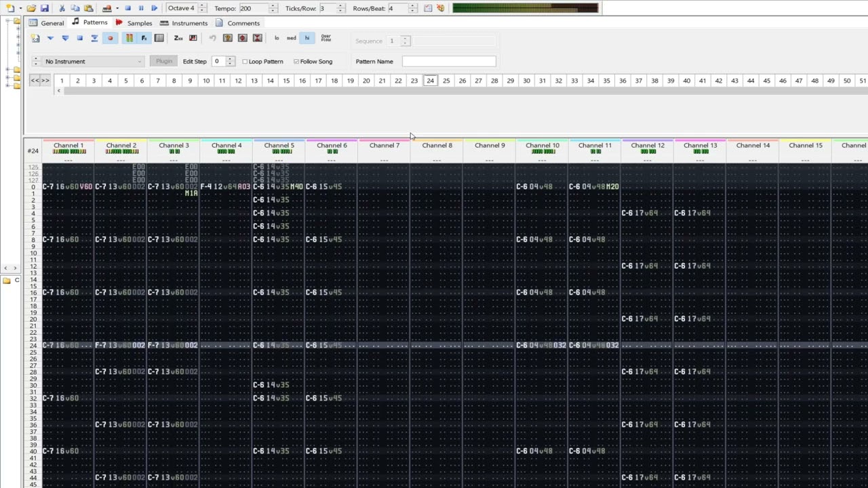Open the MIDI record dropdown arrow
The height and width of the screenshot is (488, 868).
pyautogui.click(x=117, y=8)
